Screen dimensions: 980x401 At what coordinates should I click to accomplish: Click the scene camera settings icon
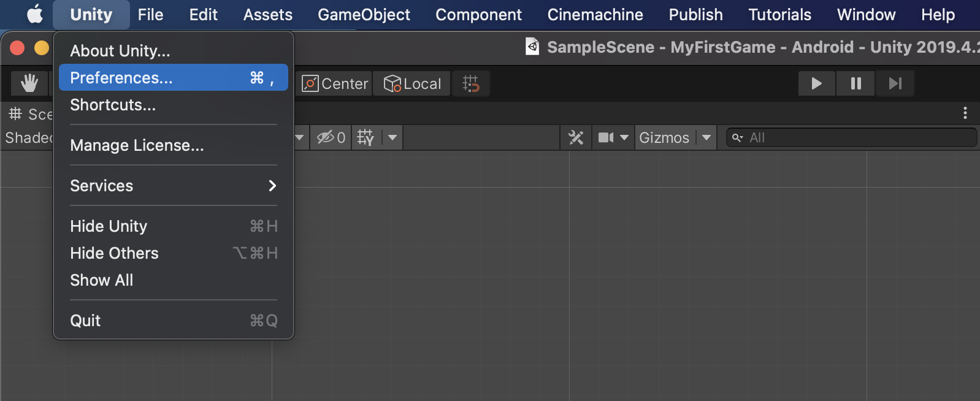pos(606,137)
